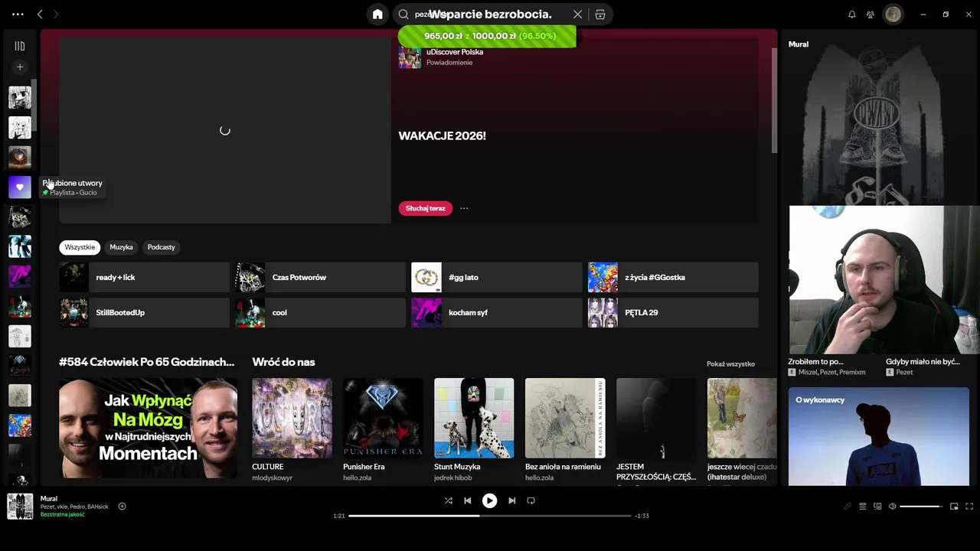Toggle repeat mode

point(531,500)
